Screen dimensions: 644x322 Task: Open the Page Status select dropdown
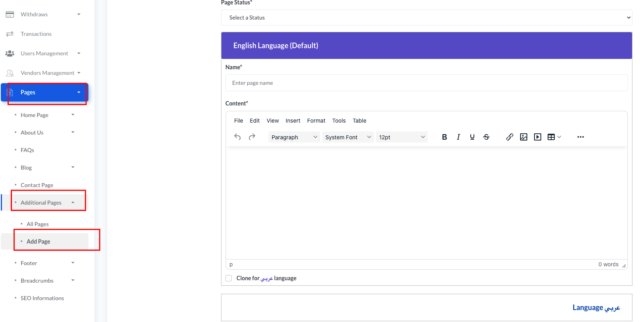point(427,18)
